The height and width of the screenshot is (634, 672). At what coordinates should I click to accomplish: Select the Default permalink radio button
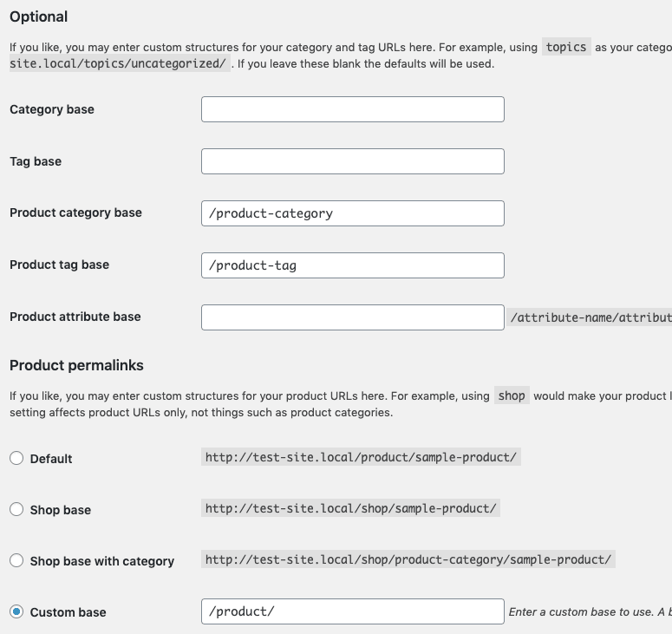click(16, 458)
